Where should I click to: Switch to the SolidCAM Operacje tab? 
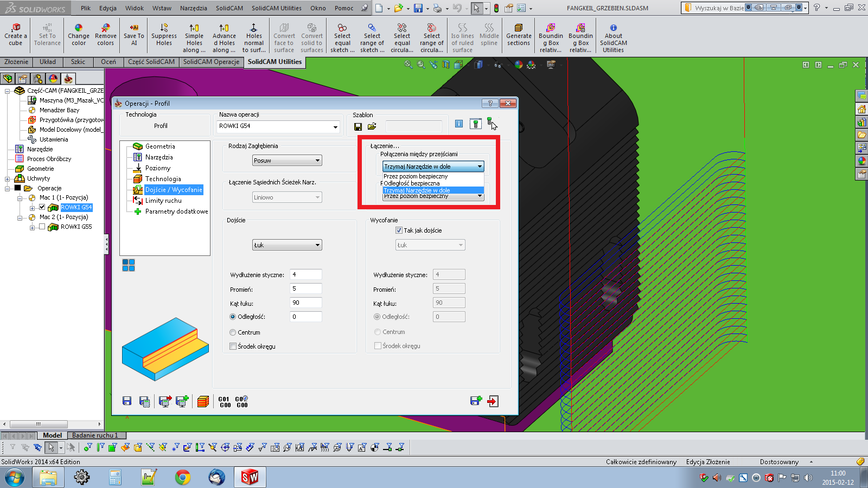tap(211, 62)
